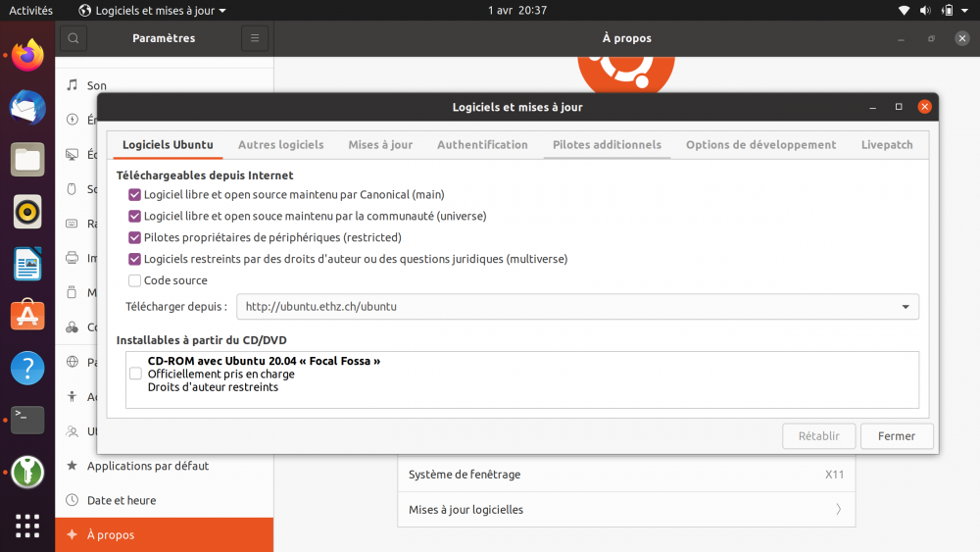Viewport: 980px width, 552px height.
Task: Click the users icon in Paramètres sidebar
Action: (73, 430)
